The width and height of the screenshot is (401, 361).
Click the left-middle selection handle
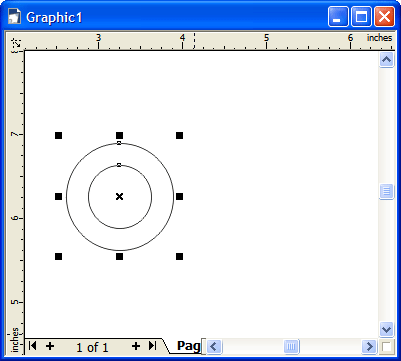(58, 196)
